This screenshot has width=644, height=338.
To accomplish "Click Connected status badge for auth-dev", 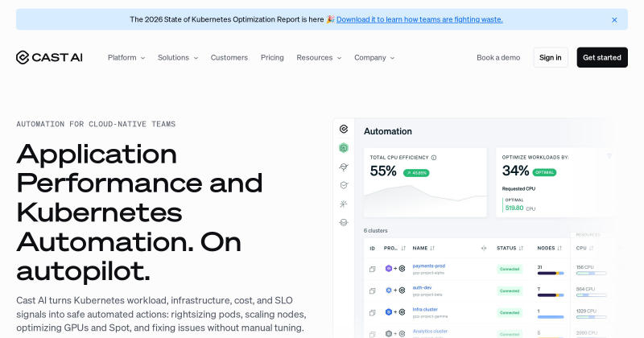I will coord(510,291).
